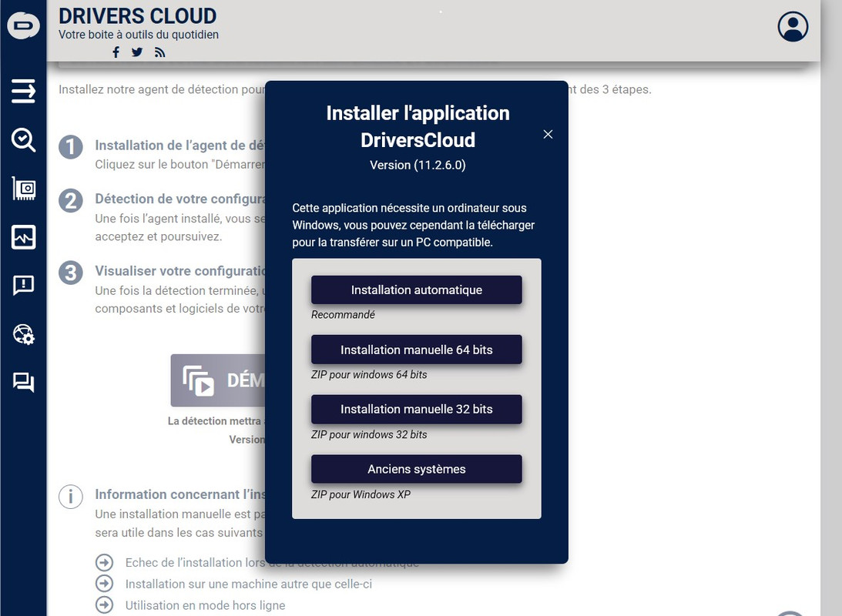Click ZIP pour windows 32 bits text
This screenshot has height=616, width=842.
369,434
